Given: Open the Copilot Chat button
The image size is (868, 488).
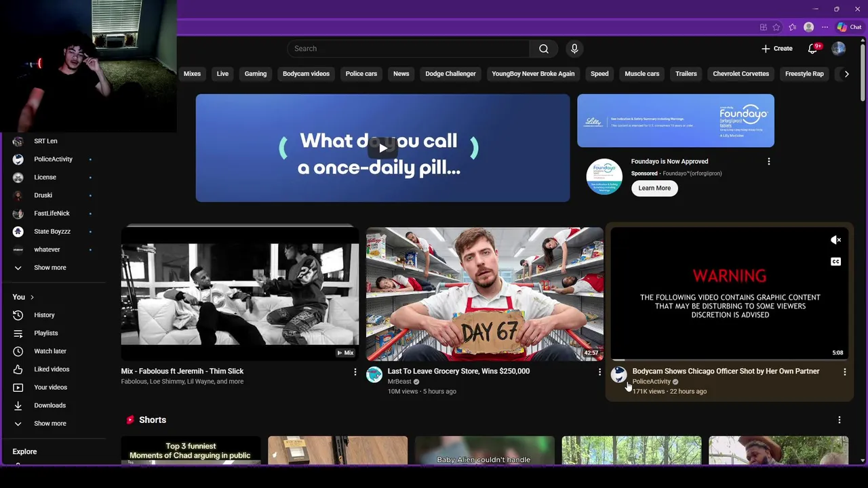Looking at the screenshot, I should pos(849,27).
